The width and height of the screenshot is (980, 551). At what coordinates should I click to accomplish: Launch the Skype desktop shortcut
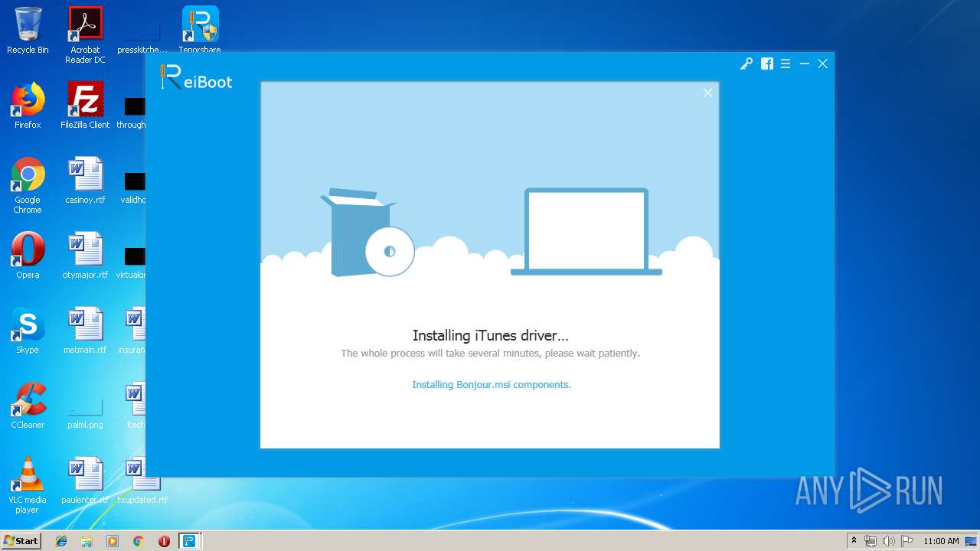(28, 331)
